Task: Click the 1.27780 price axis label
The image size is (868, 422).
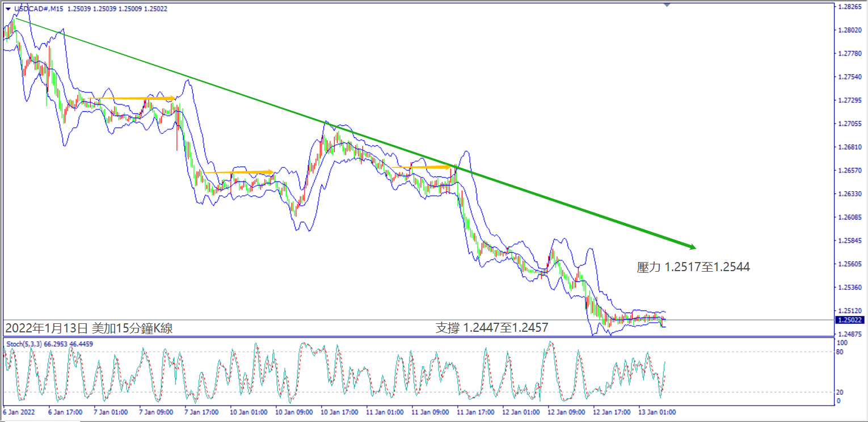Action: click(849, 54)
